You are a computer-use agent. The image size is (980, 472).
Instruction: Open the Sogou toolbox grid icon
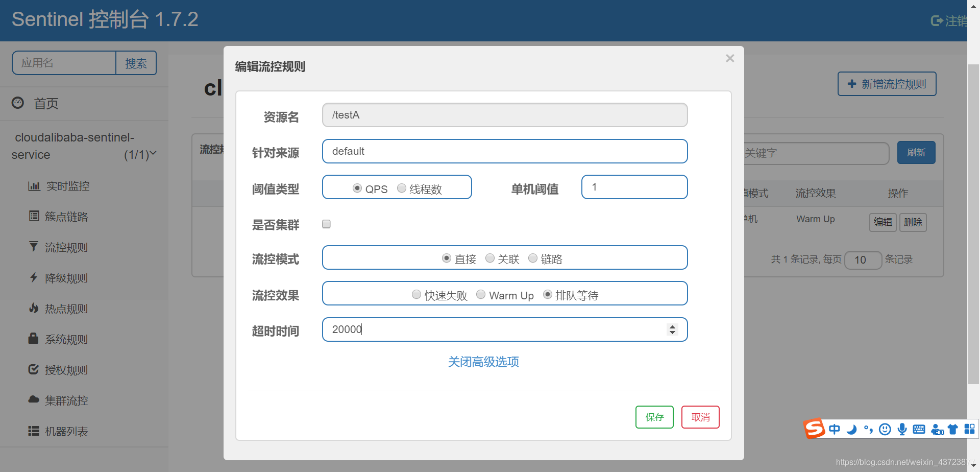tap(970, 429)
